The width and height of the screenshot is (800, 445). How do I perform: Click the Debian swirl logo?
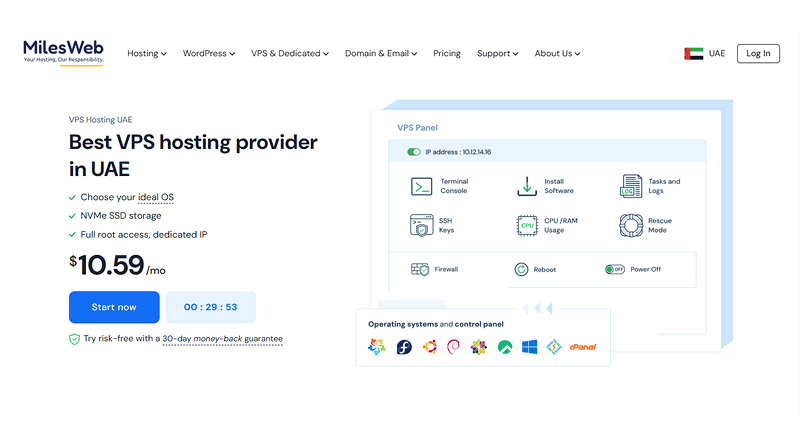click(x=453, y=347)
